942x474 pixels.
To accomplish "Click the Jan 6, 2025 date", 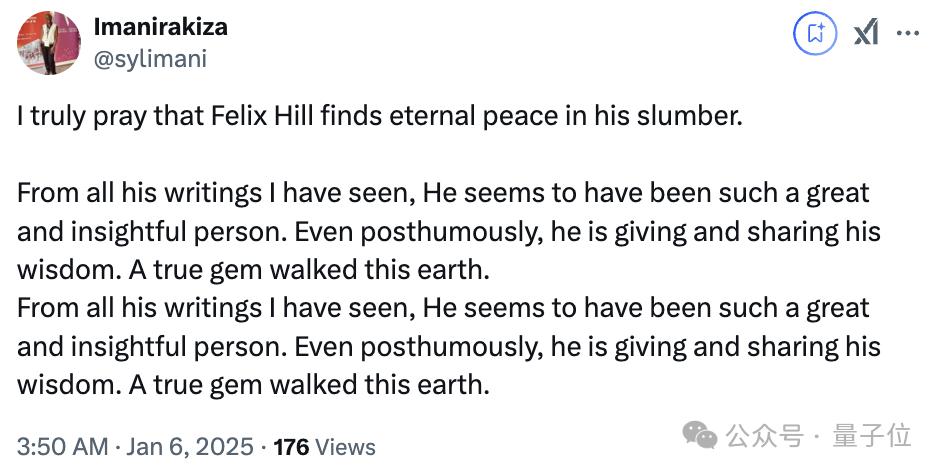I will click(189, 446).
